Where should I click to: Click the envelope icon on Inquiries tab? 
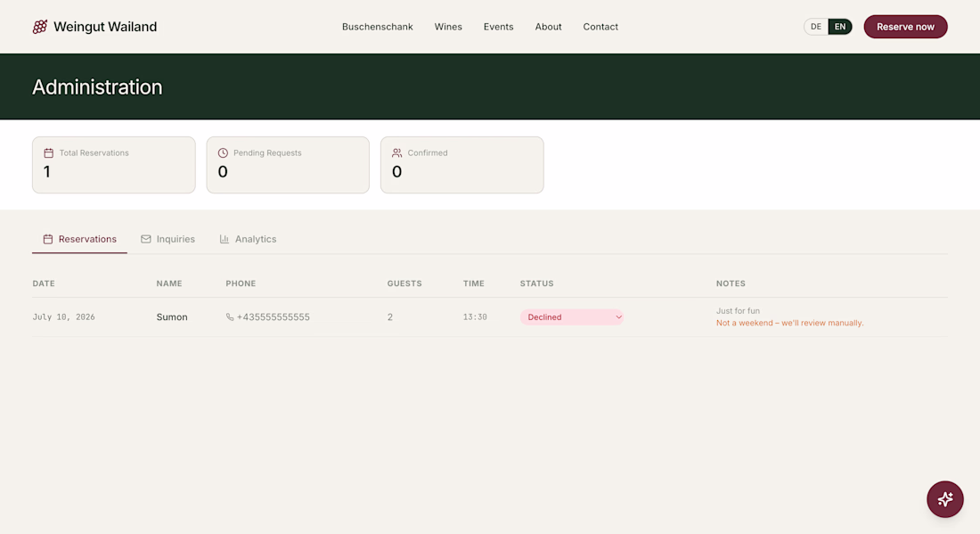pos(145,239)
